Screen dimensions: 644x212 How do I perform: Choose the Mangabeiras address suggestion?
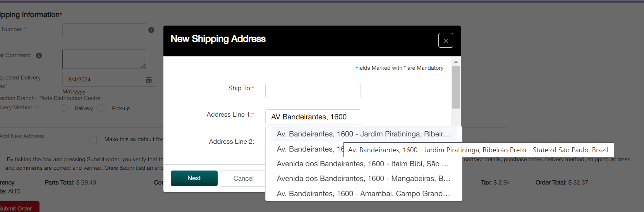pyautogui.click(x=363, y=179)
